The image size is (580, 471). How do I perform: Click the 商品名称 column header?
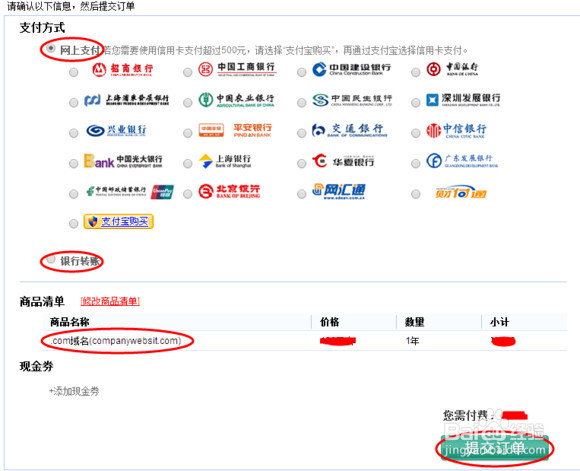[x=70, y=322]
